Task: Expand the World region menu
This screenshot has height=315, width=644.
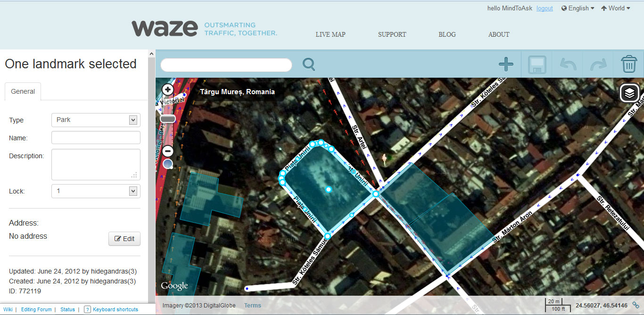Action: [615, 8]
